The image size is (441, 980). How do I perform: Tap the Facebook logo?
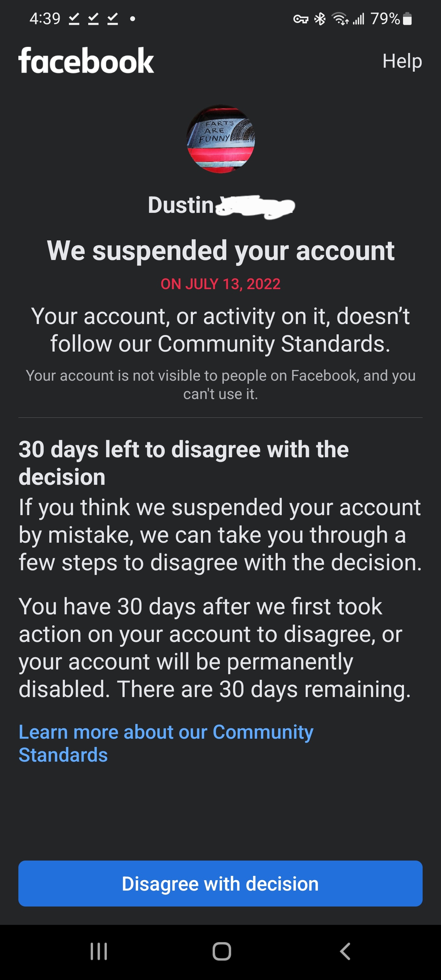tap(86, 61)
